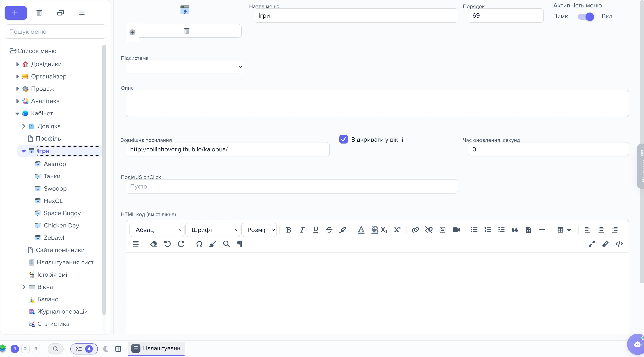Open the HTML source code view icon

619,244
